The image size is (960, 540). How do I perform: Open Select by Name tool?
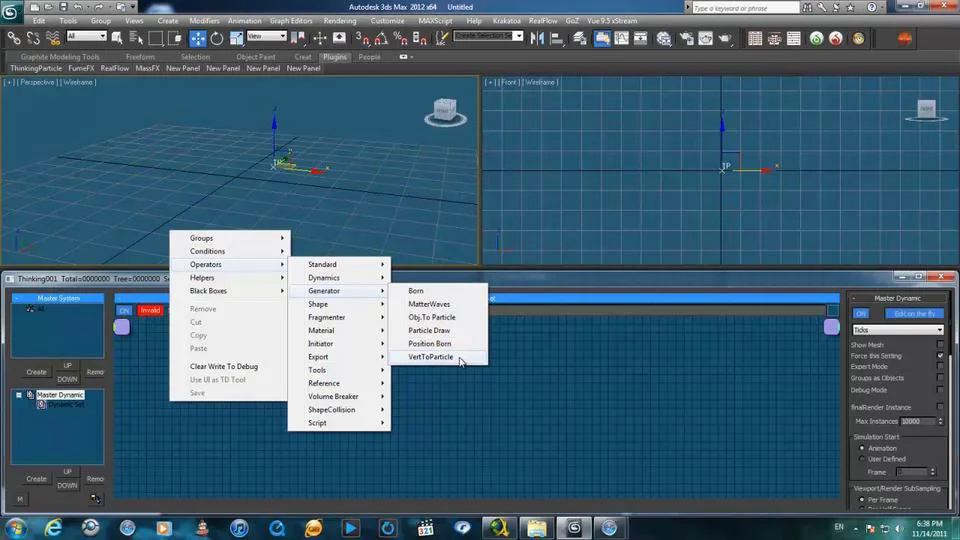(x=136, y=39)
